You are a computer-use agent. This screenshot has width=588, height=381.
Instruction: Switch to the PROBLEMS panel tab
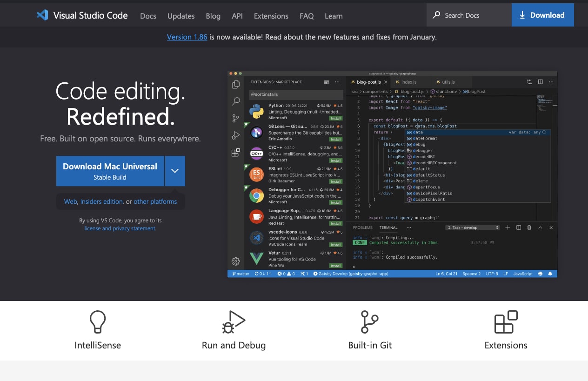click(362, 227)
